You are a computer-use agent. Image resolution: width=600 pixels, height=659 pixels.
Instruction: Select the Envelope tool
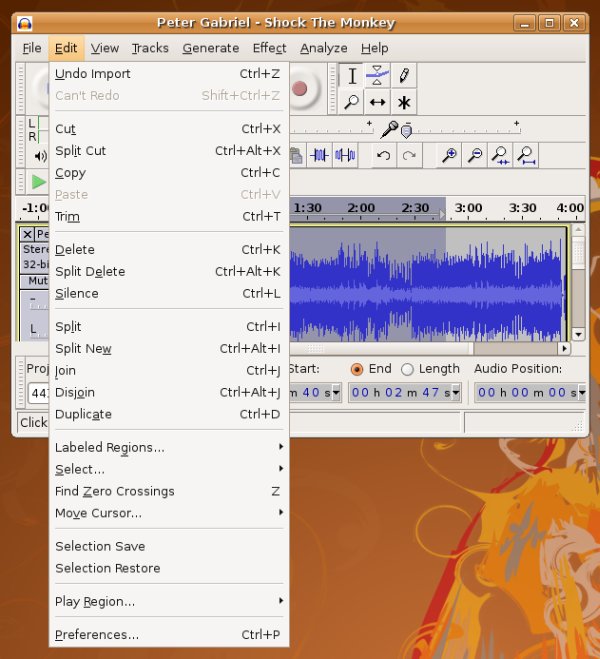377,76
